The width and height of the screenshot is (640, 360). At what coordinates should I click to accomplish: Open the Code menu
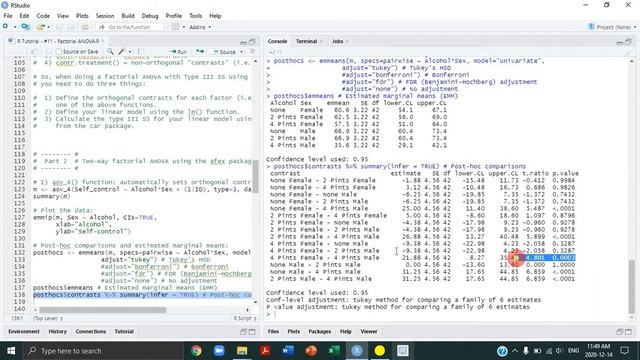coord(43,16)
